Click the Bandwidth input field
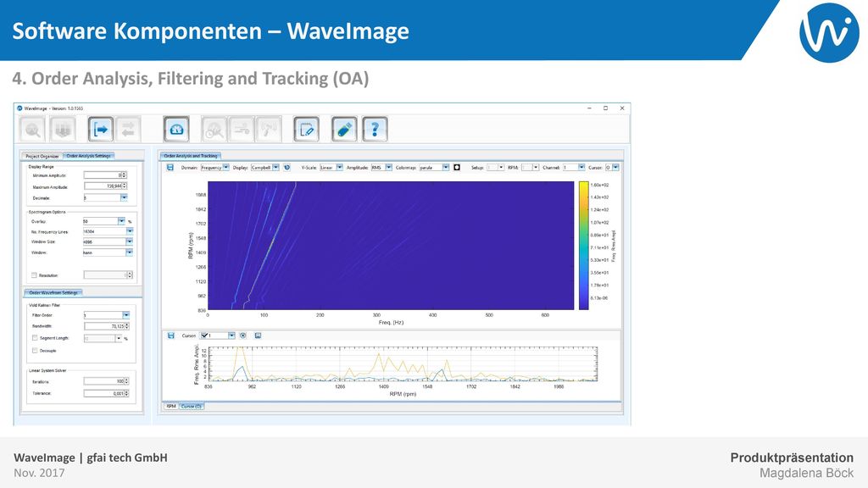This screenshot has width=868, height=488. tap(106, 326)
